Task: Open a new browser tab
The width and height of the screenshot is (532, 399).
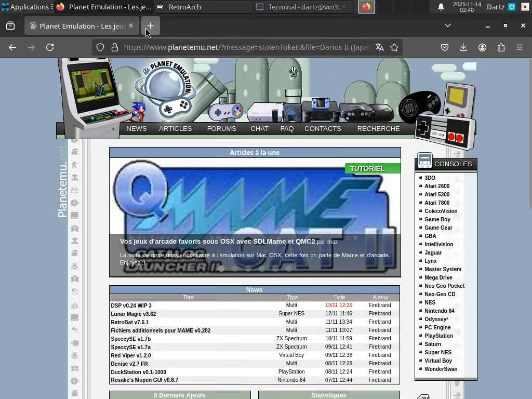Action: [150, 26]
